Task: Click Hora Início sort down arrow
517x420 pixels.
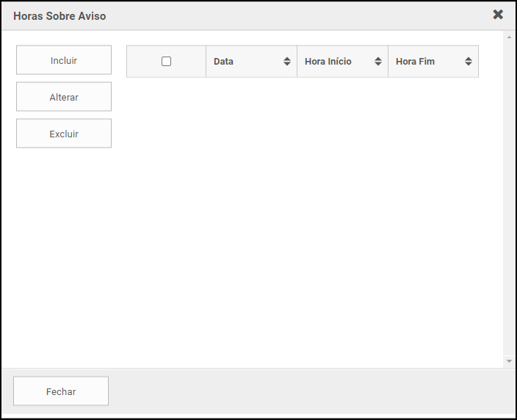Action: click(x=378, y=65)
